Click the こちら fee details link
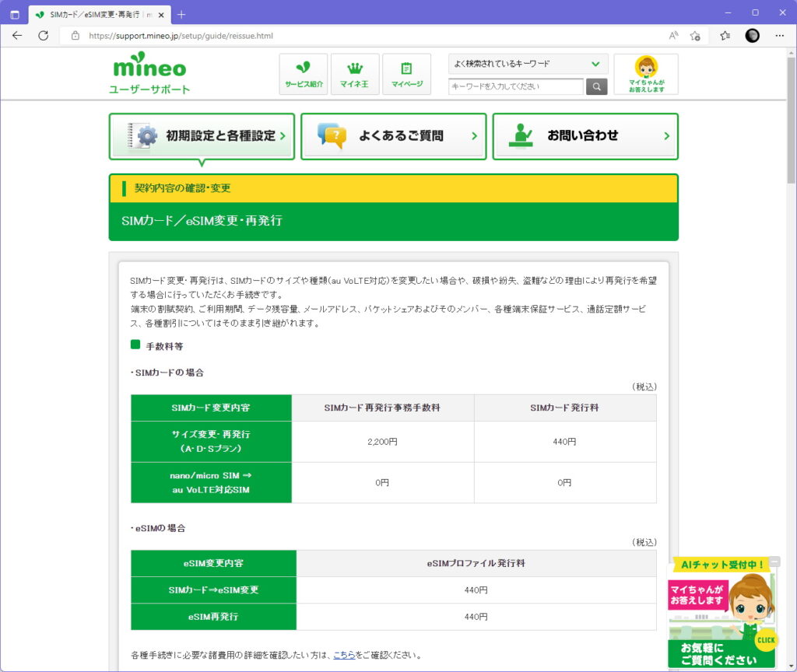This screenshot has width=797, height=672. point(344,655)
